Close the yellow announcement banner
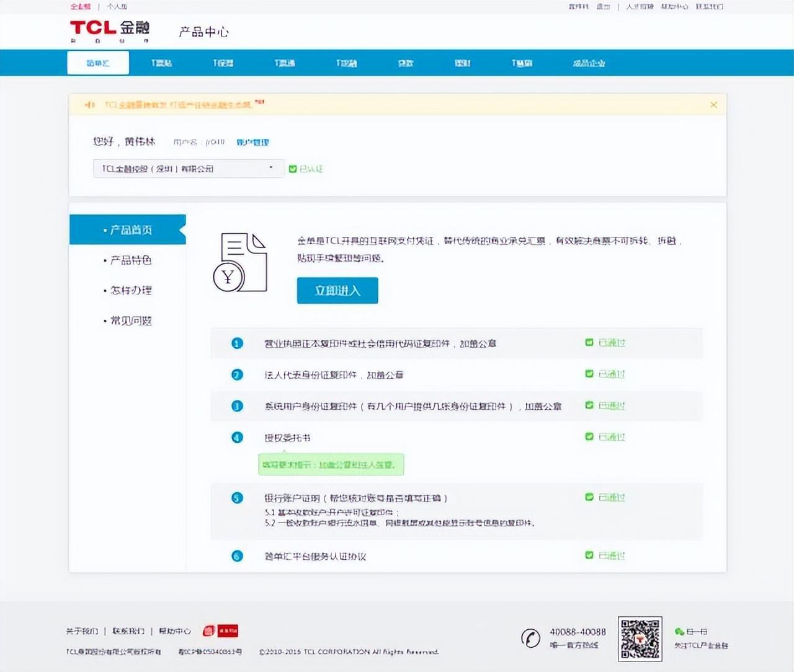Viewport: 794px width, 672px height. coord(713,105)
